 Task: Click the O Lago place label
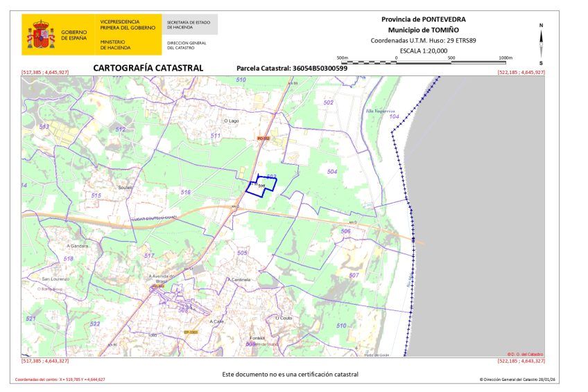[x=231, y=121]
